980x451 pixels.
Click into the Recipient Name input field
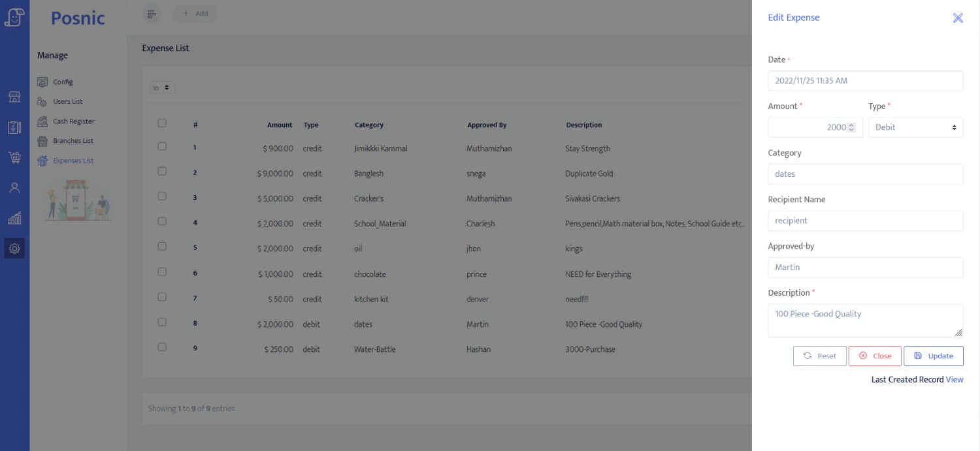[x=865, y=221]
